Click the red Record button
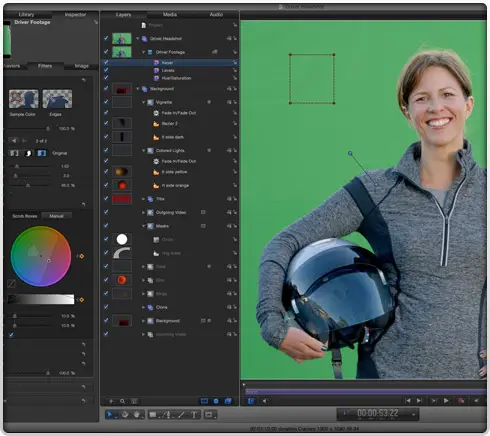This screenshot has width=490, height=436. [x=461, y=401]
